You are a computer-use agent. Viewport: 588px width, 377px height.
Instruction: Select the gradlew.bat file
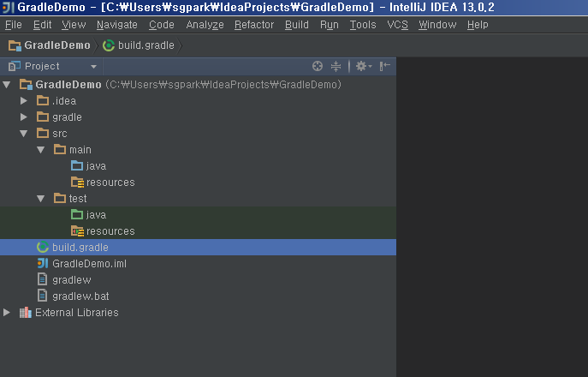80,296
